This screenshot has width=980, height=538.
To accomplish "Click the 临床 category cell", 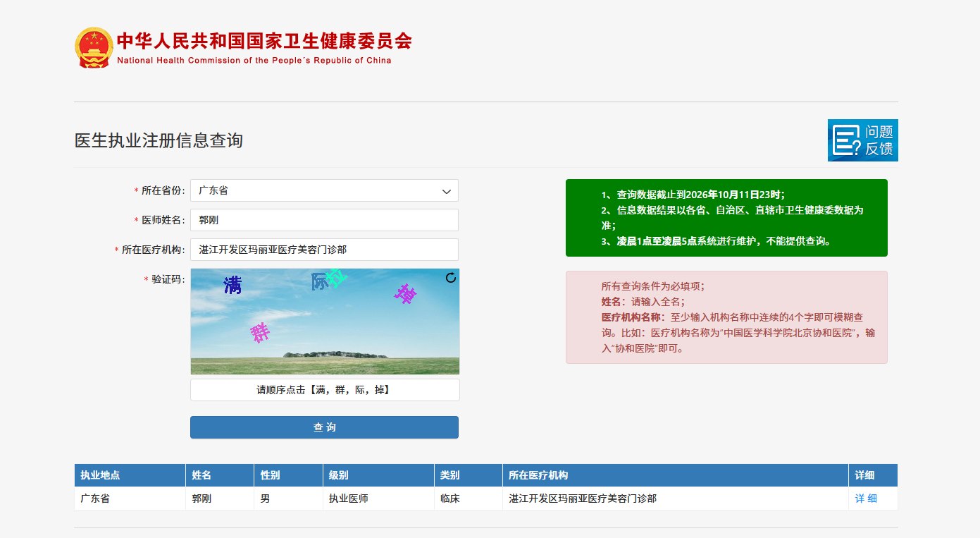I will [x=469, y=499].
